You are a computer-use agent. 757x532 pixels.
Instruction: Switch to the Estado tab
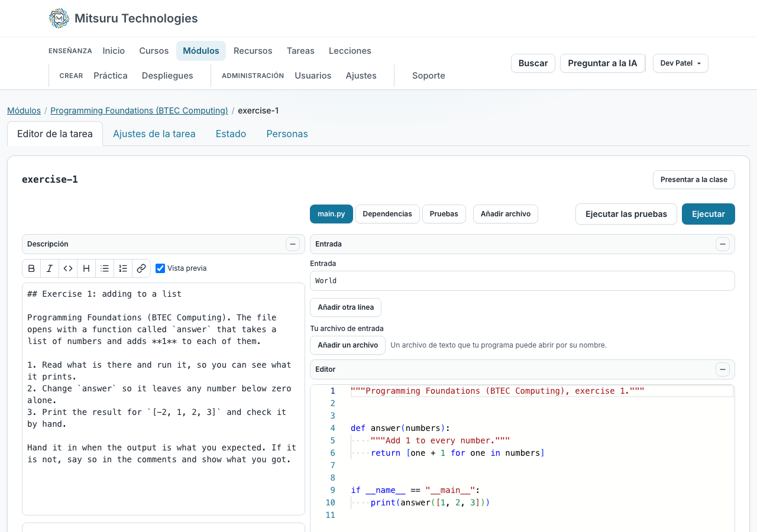[231, 134]
